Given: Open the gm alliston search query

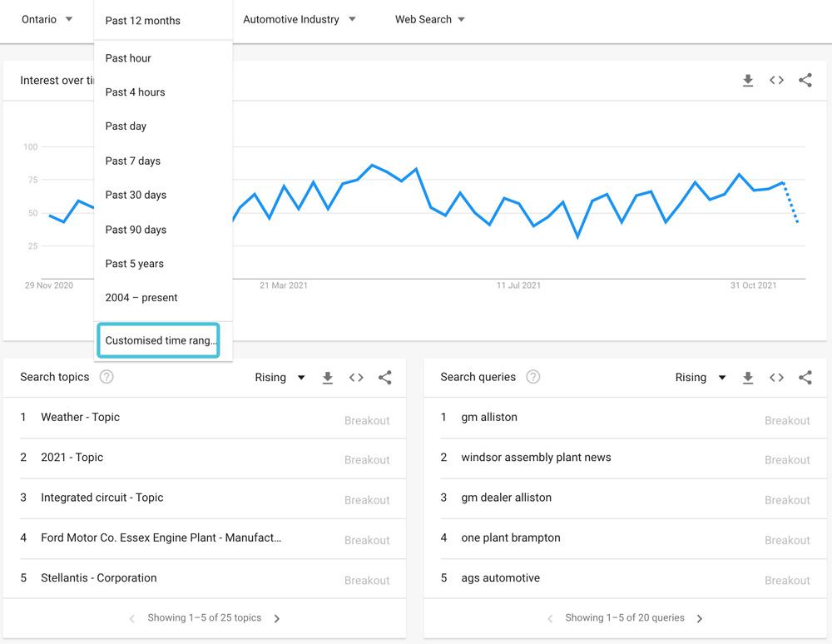Looking at the screenshot, I should click(489, 417).
